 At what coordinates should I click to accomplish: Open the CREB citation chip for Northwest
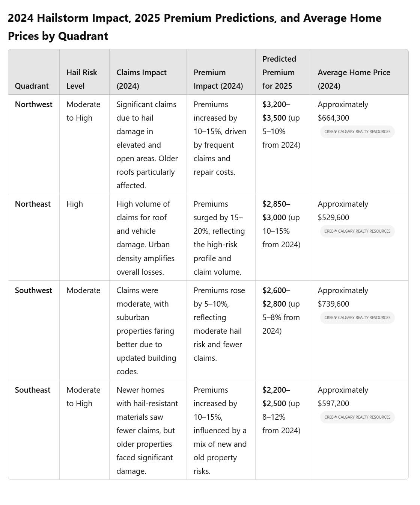(x=357, y=132)
